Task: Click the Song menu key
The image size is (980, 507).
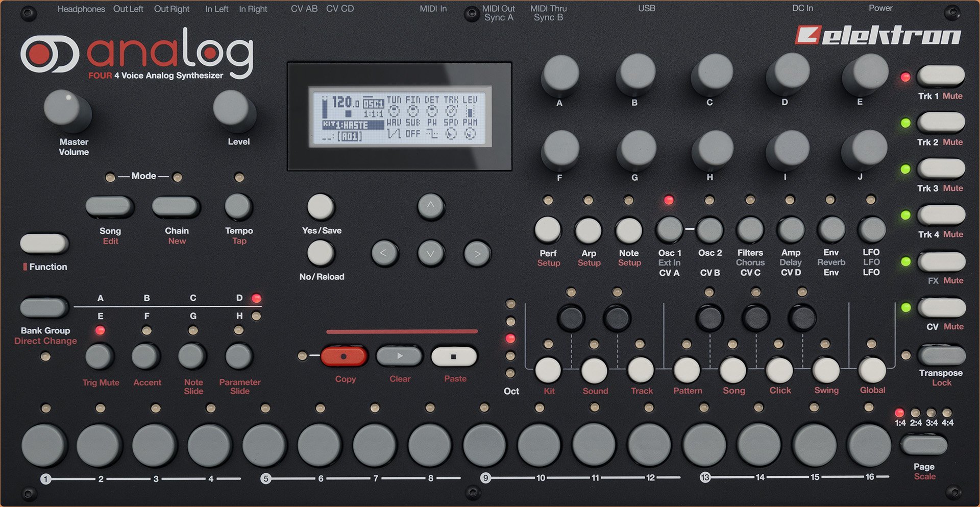Action: 733,370
